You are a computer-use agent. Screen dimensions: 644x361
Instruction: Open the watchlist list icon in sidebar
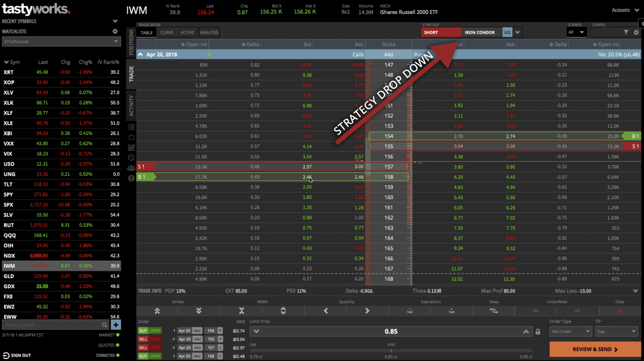(x=131, y=127)
